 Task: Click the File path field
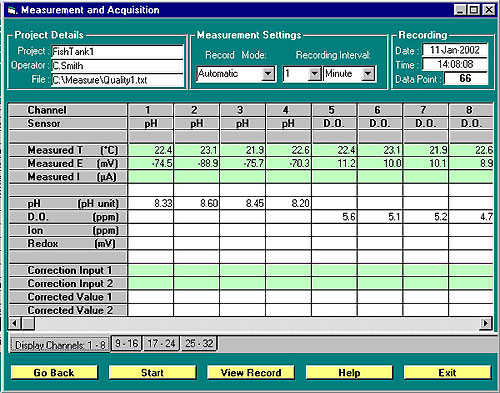coord(117,80)
